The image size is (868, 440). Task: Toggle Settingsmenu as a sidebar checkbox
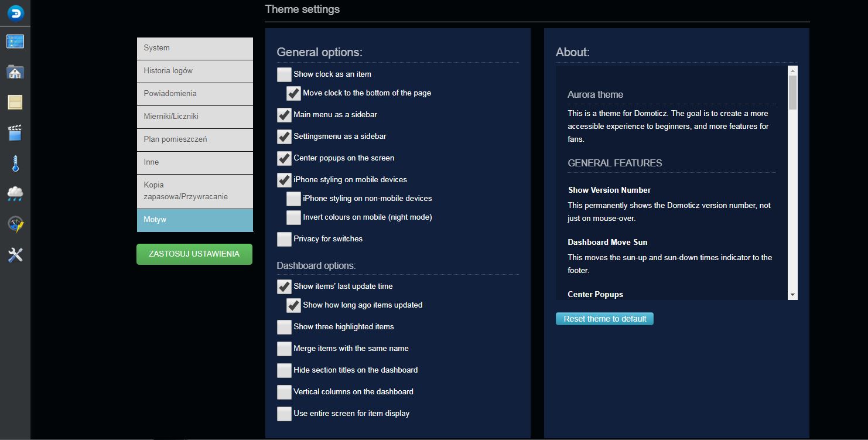click(284, 137)
